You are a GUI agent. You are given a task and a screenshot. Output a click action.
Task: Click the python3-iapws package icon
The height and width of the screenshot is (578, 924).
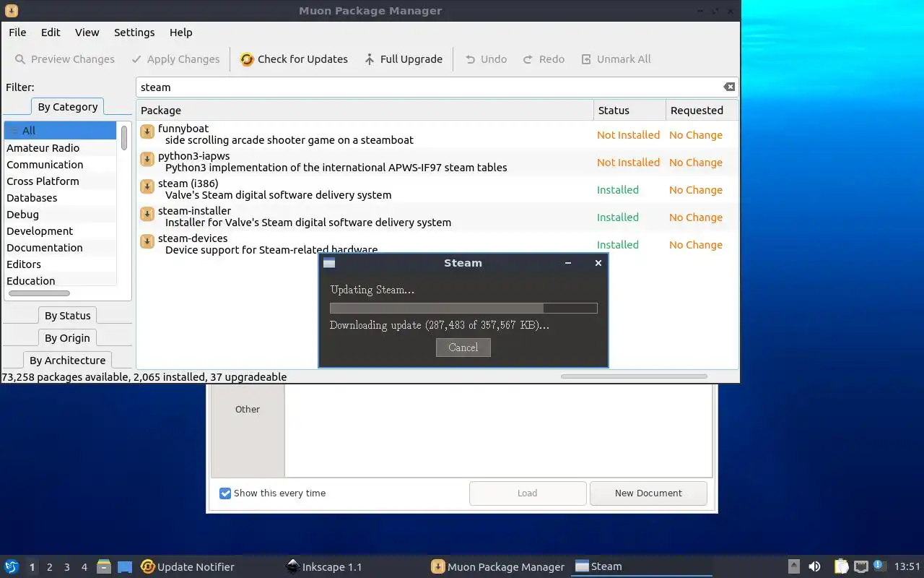[147, 158]
